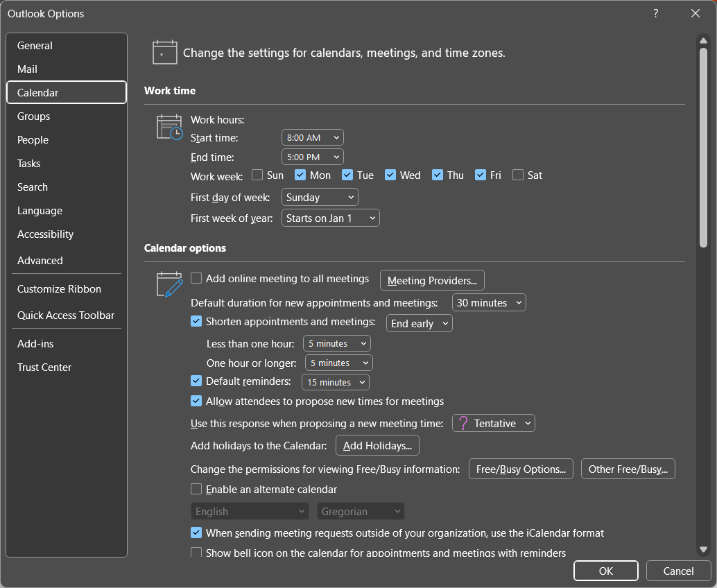Uncheck Allow attendees to propose new times
The width and height of the screenshot is (717, 588).
coord(196,401)
